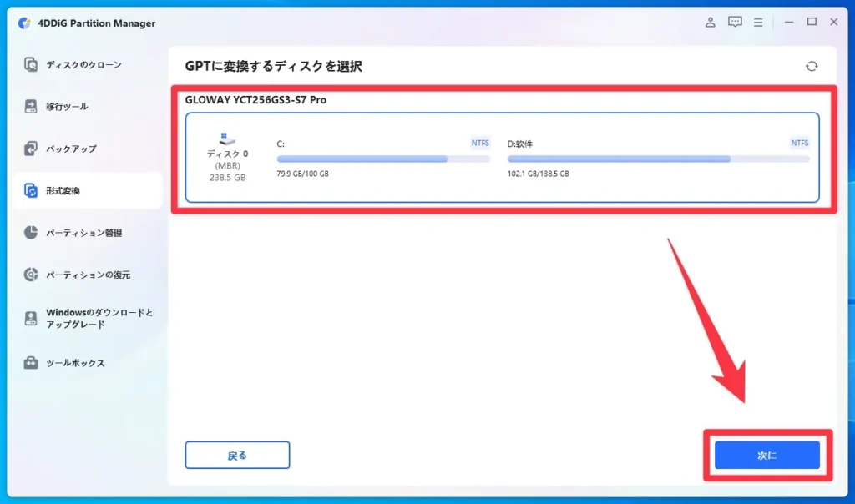Image resolution: width=855 pixels, height=504 pixels.
Task: Open the feedback chat icon
Action: [735, 23]
